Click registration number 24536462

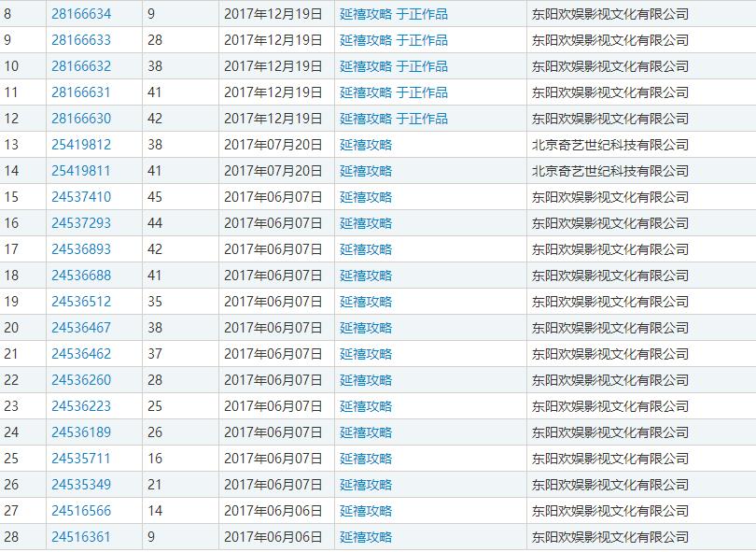(81, 354)
